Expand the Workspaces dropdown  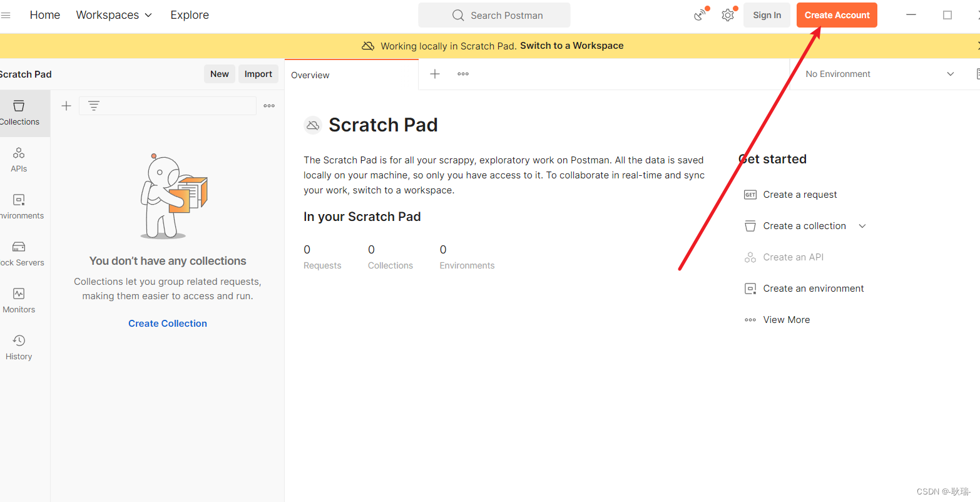tap(114, 15)
